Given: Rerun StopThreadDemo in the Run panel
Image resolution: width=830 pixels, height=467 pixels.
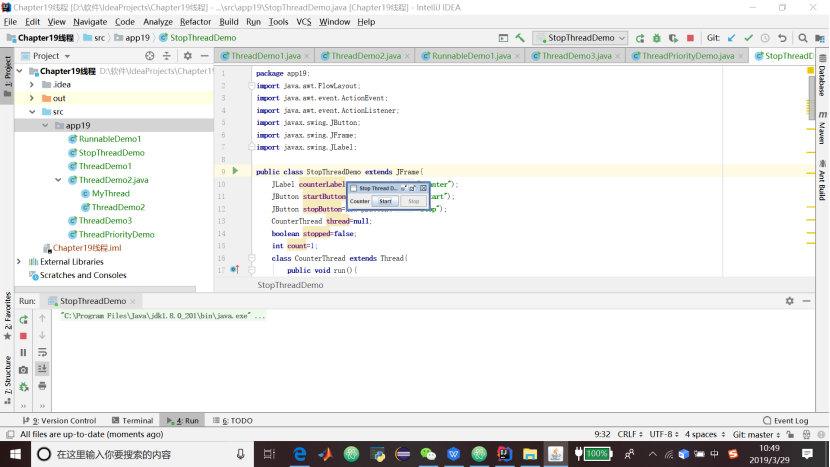Looking at the screenshot, I should click(x=24, y=319).
